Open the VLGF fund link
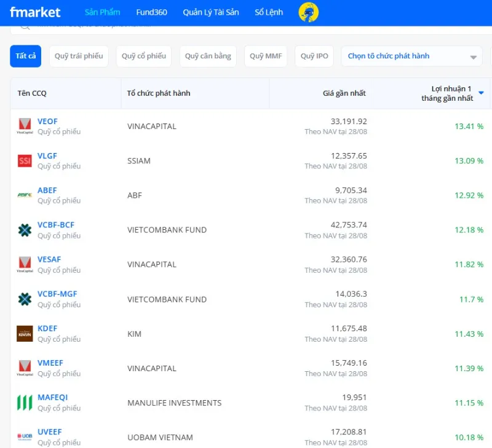Viewport: 492px width, 448px height. click(47, 156)
